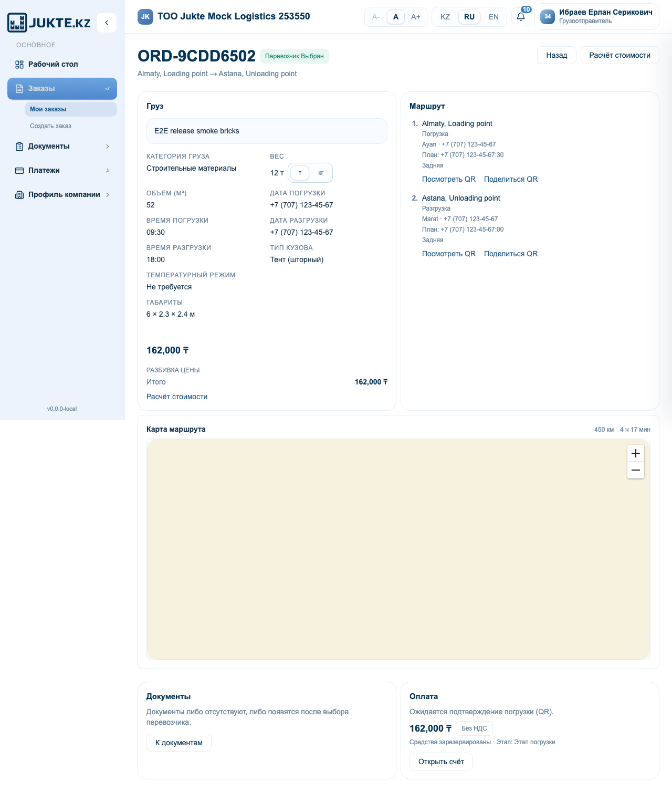Click the 4 ч 17 мин duration label
Image resolution: width=672 pixels, height=792 pixels.
[635, 430]
